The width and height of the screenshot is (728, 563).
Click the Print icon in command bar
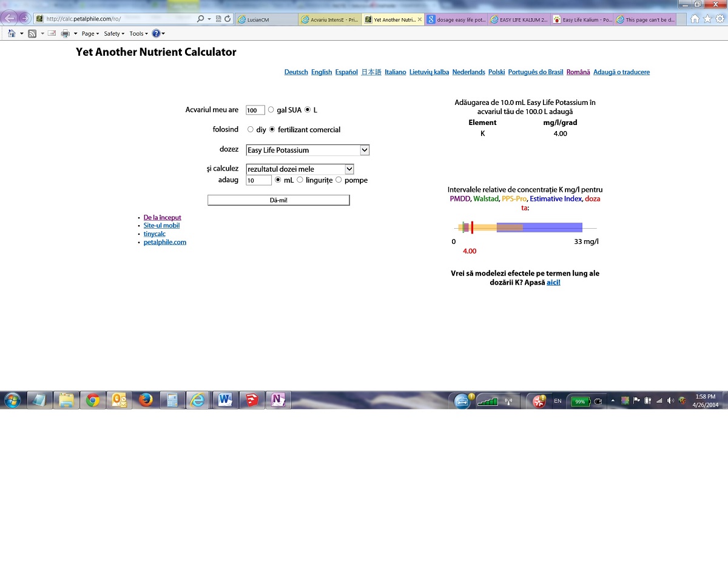[x=65, y=34]
